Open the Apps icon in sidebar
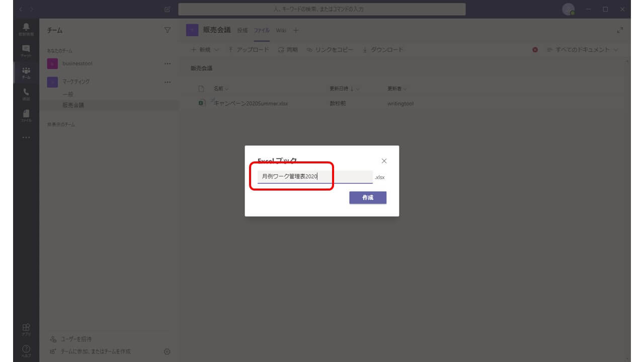644x362 pixels. pos(26,329)
